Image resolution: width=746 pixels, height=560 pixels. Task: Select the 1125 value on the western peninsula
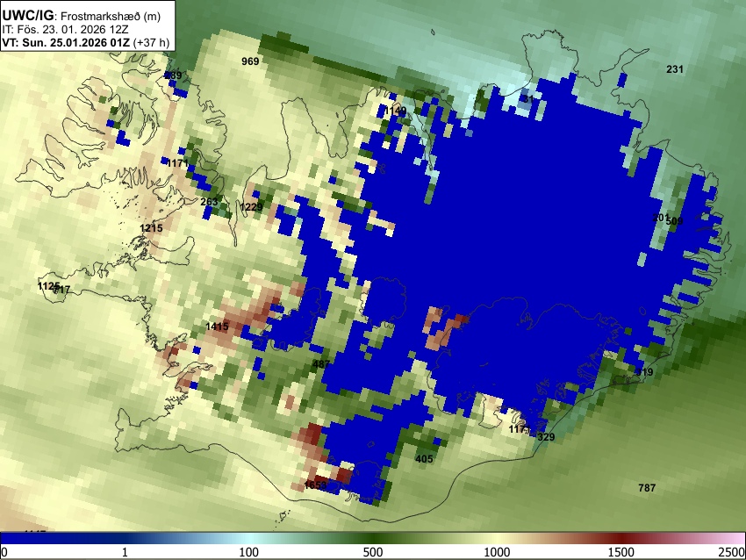pyautogui.click(x=48, y=286)
